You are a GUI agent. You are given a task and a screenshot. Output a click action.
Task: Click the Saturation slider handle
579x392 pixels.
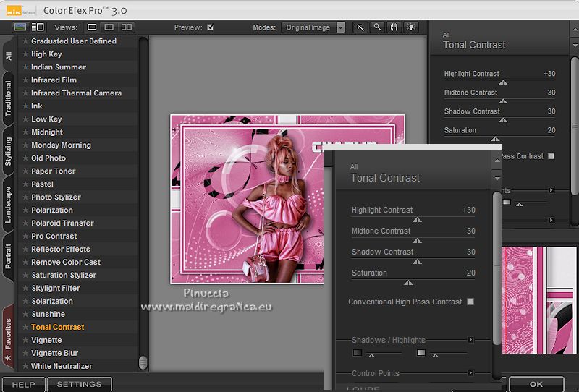(408, 283)
